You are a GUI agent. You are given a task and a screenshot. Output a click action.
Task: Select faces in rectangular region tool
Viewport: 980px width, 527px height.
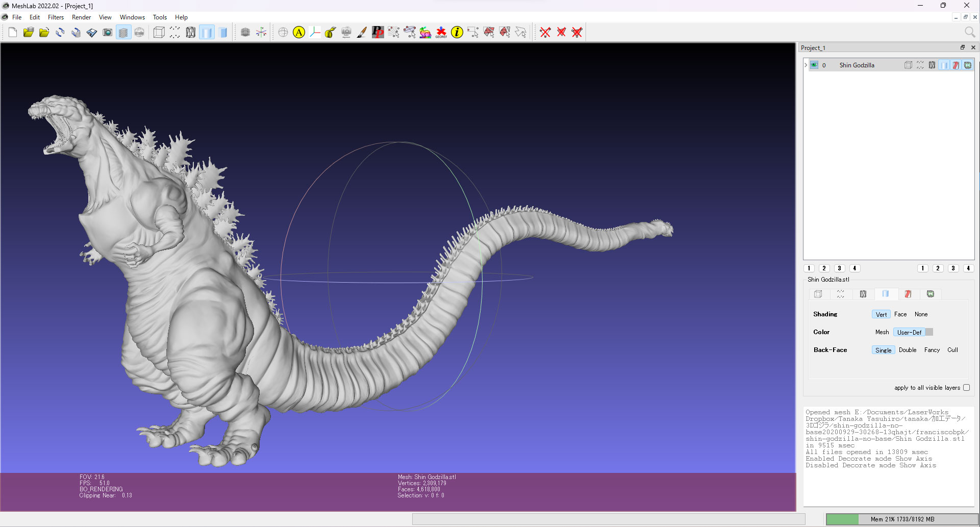point(489,33)
